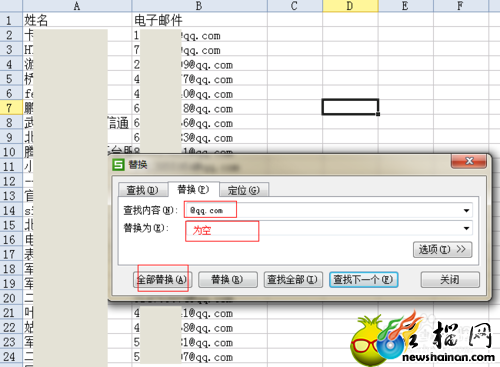Click the 电子邮件 header cell B1

pos(199,20)
